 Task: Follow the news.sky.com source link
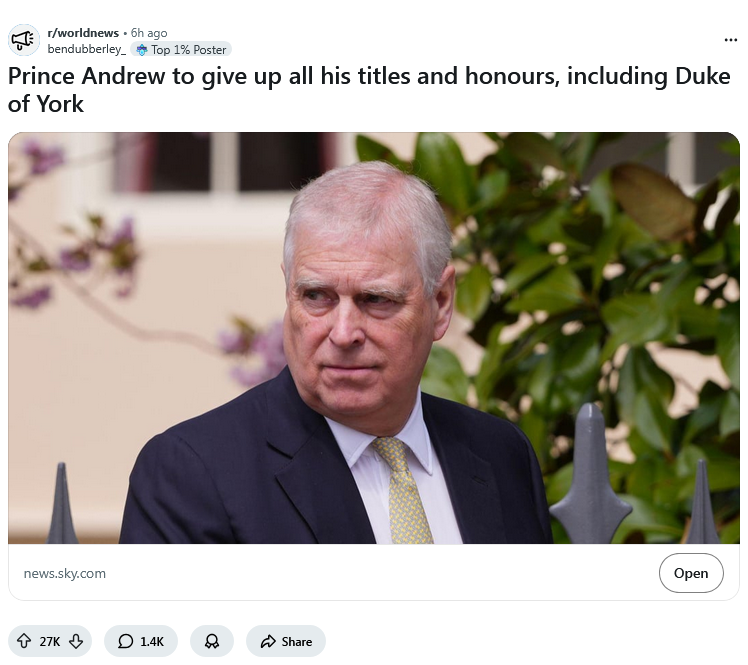[65, 573]
